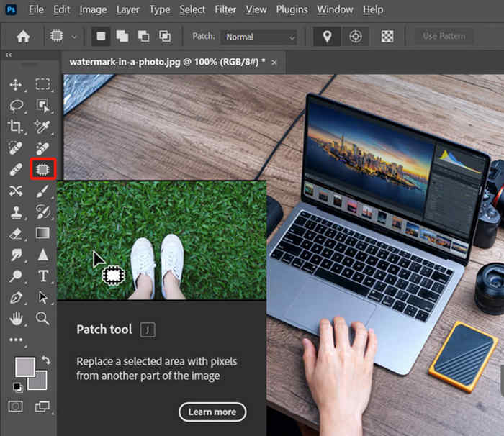
Task: Select the History Brush tool
Action: point(42,212)
